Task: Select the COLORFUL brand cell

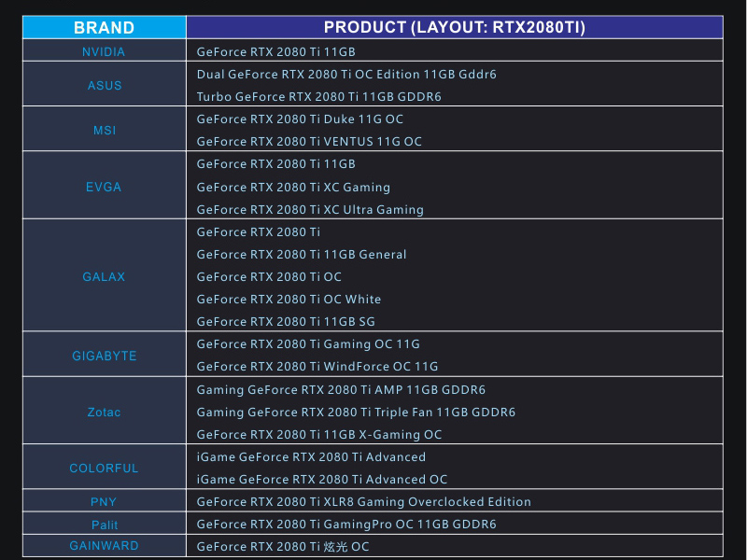Action: [104, 469]
